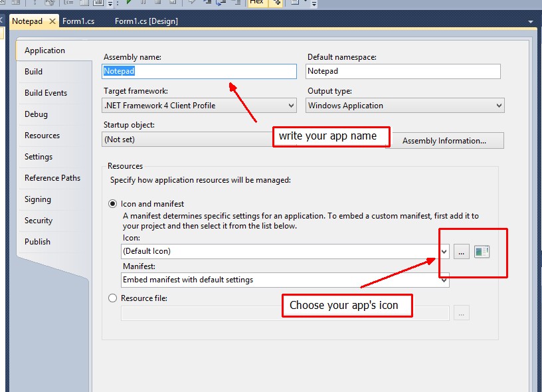
Task: Click the Assembly name text field
Action: [199, 71]
